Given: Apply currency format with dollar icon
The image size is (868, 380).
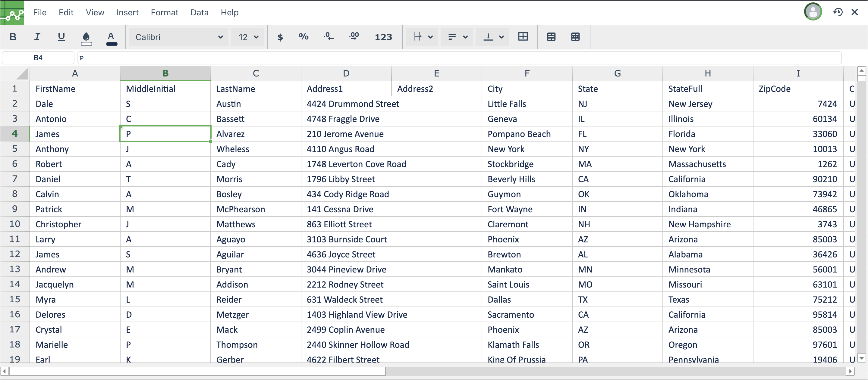Looking at the screenshot, I should coord(280,37).
